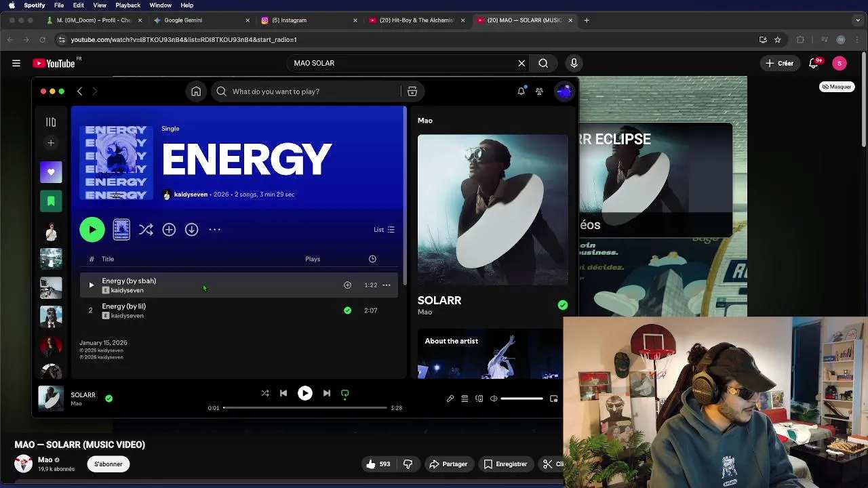Toggle saved checkmark beside SOLARR in player bar
Image resolution: width=868 pixels, height=488 pixels.
tap(108, 399)
